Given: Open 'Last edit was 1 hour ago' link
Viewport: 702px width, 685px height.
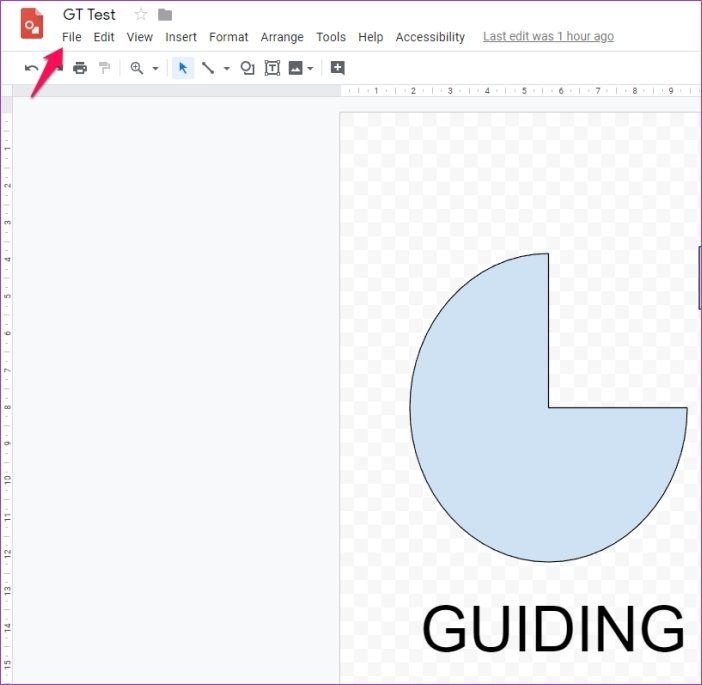Looking at the screenshot, I should 548,36.
